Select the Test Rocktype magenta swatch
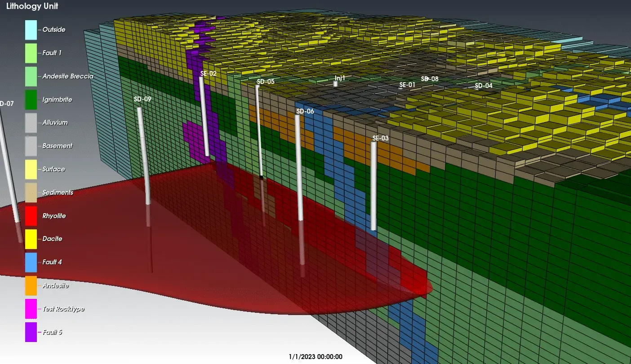 [31, 309]
